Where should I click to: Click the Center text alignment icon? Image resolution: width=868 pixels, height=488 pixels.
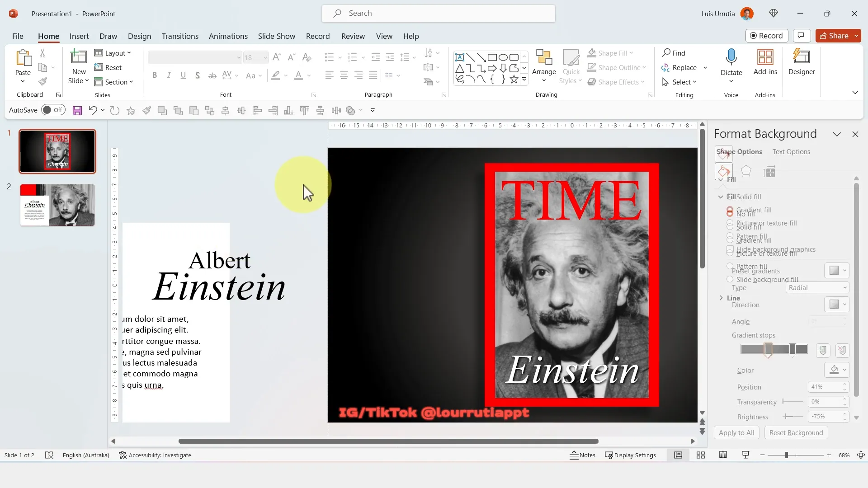(344, 75)
